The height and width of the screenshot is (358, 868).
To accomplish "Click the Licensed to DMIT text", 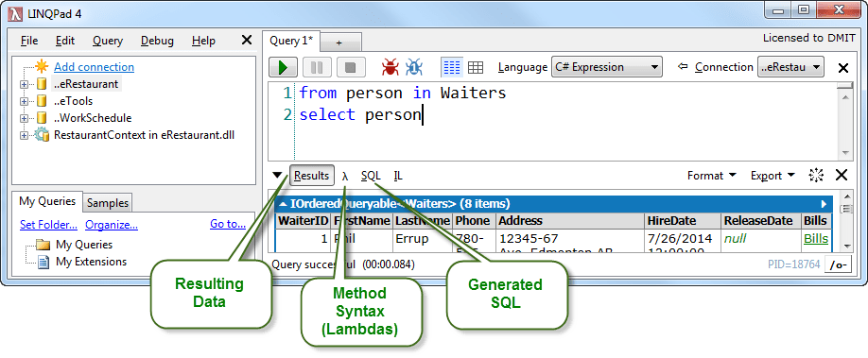I will [808, 38].
